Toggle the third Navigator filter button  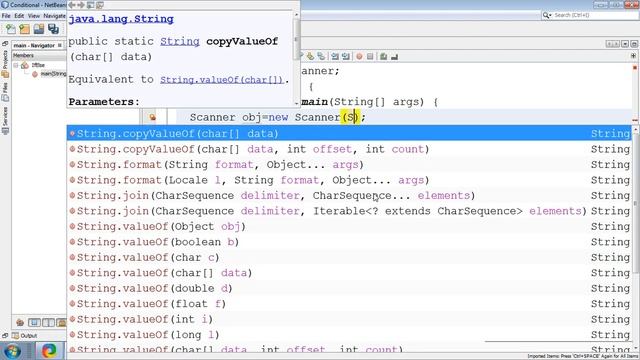click(x=48, y=322)
